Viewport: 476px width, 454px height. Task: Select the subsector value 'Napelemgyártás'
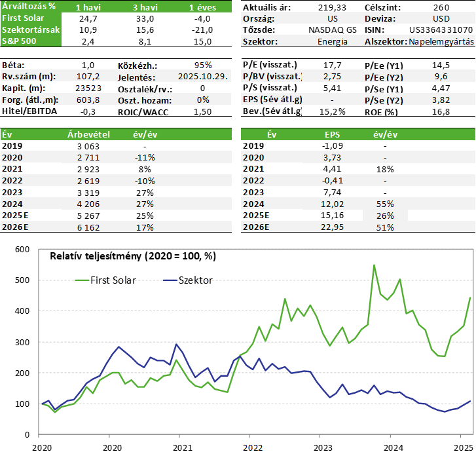click(x=441, y=42)
